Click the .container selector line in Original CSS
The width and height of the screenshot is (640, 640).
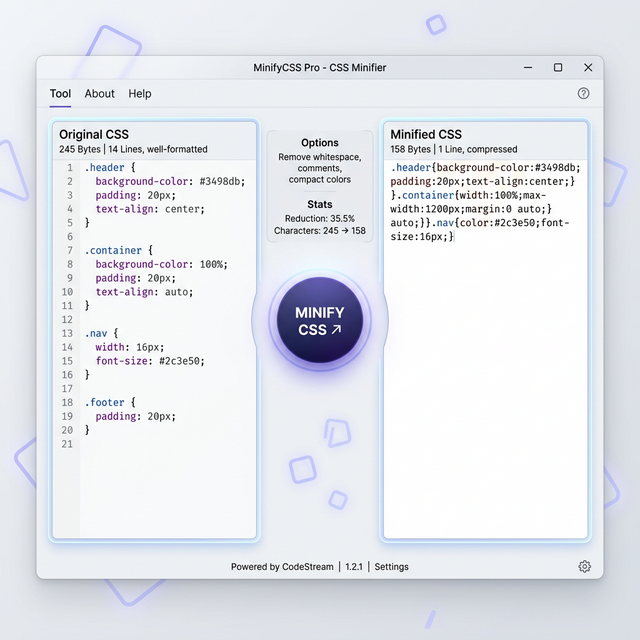(x=114, y=251)
